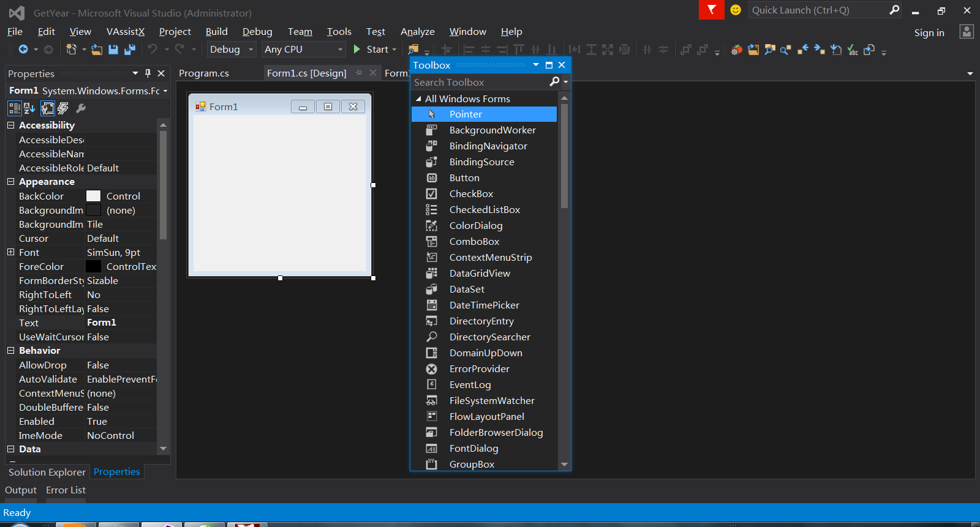Image resolution: width=980 pixels, height=527 pixels.
Task: Click the Quick Launch search magnifier
Action: tap(894, 10)
